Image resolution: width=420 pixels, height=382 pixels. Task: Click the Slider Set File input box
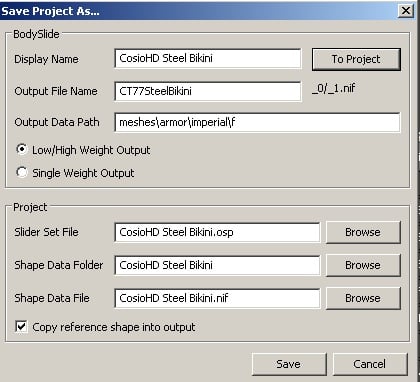217,232
